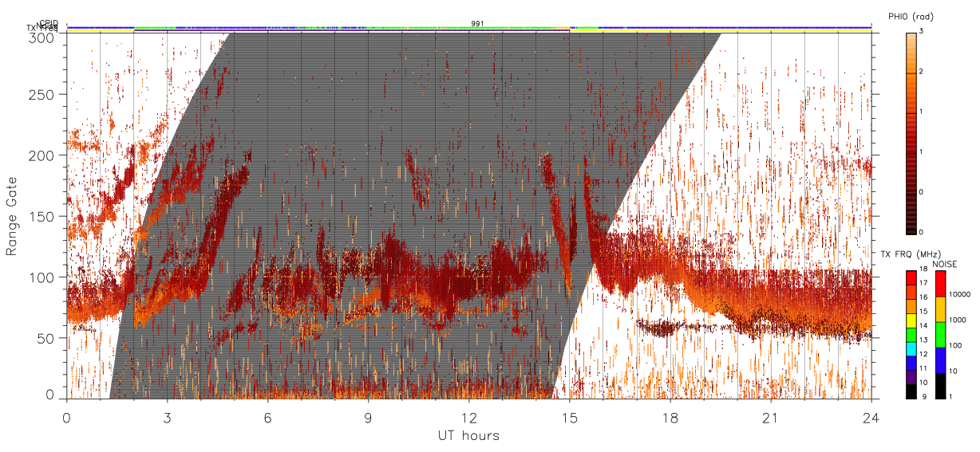Click the darkest bottom band of PHI0 colorbar
The width and height of the screenshot is (980, 452).
coord(911,232)
